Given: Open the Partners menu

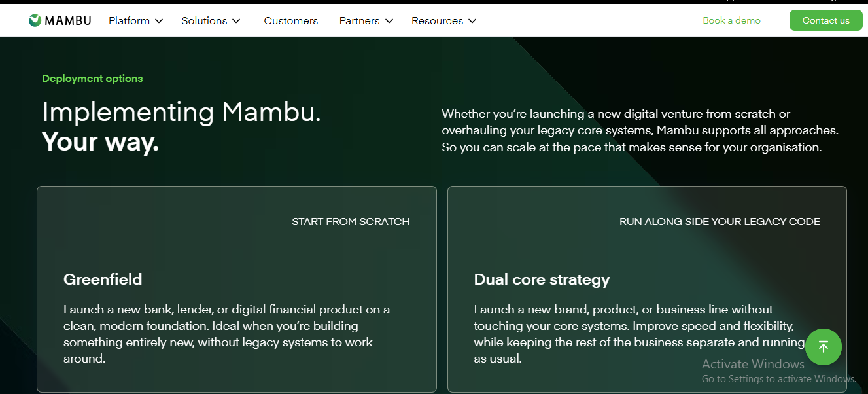Looking at the screenshot, I should (366, 21).
